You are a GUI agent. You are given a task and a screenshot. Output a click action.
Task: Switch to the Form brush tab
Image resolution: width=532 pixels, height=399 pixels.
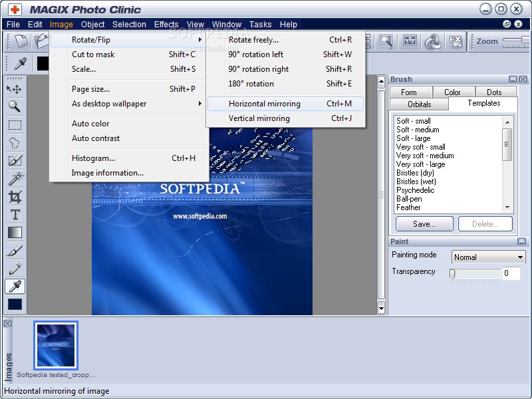click(x=411, y=92)
